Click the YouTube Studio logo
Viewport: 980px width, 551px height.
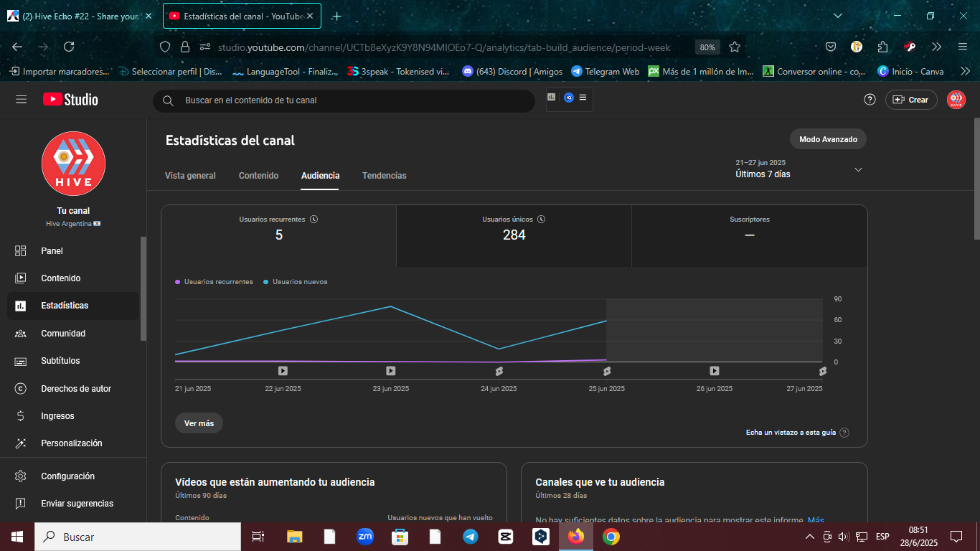[x=70, y=100]
